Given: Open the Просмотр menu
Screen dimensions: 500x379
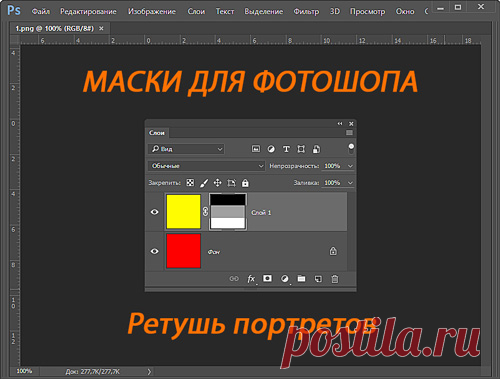Looking at the screenshot, I should click(367, 11).
